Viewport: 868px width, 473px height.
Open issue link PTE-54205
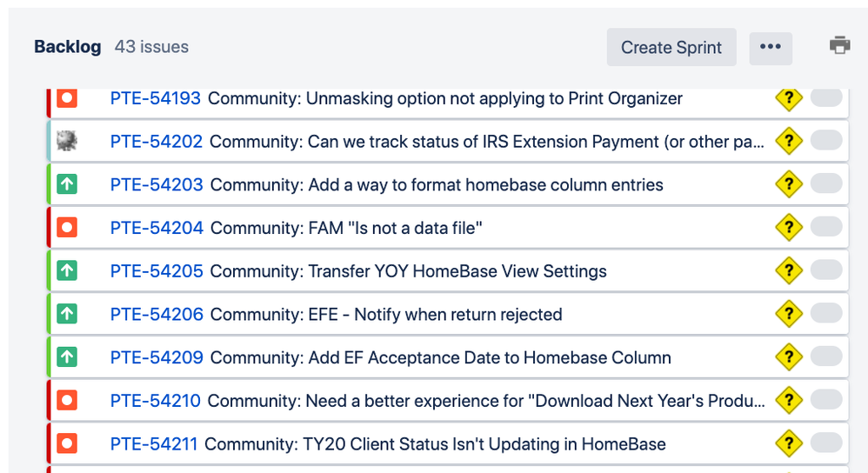[157, 271]
